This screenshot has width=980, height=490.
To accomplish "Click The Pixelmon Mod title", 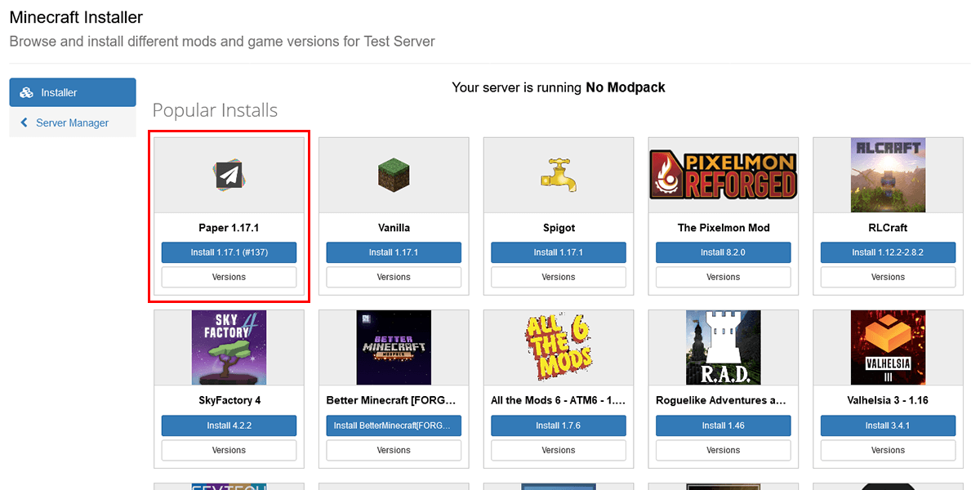I will click(724, 228).
